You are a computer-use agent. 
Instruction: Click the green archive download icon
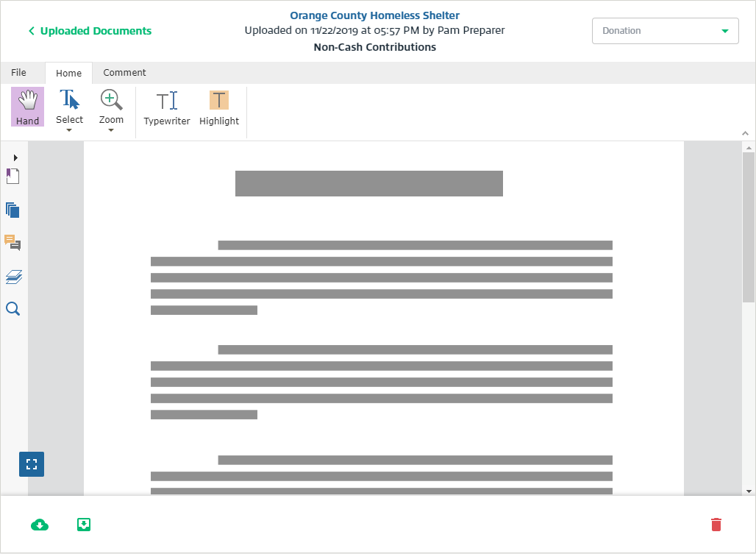84,525
